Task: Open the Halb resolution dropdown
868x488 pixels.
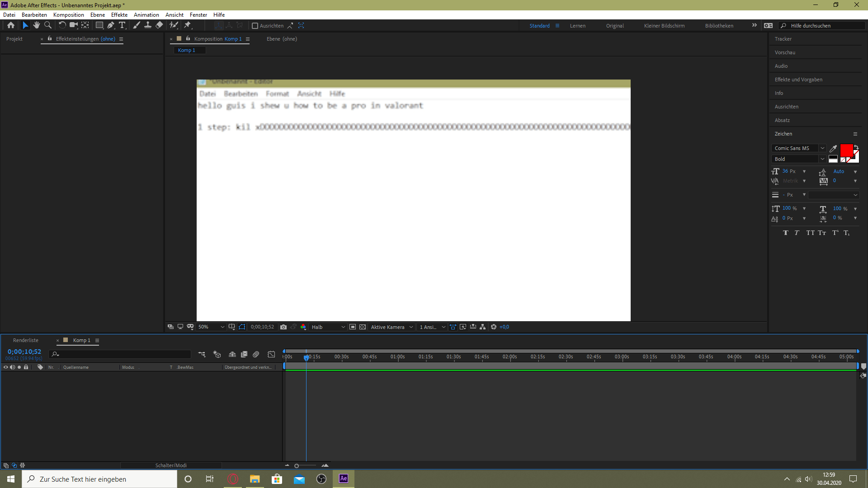Action: click(328, 327)
